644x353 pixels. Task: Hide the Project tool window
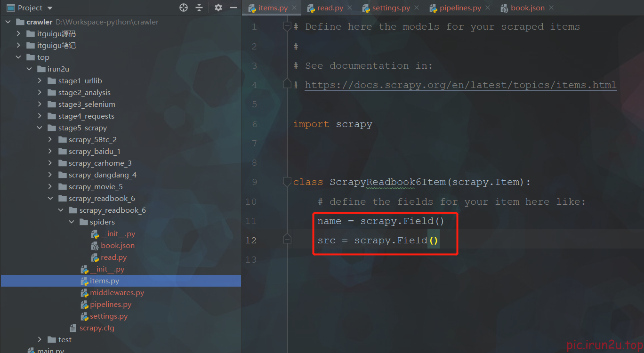pos(233,8)
